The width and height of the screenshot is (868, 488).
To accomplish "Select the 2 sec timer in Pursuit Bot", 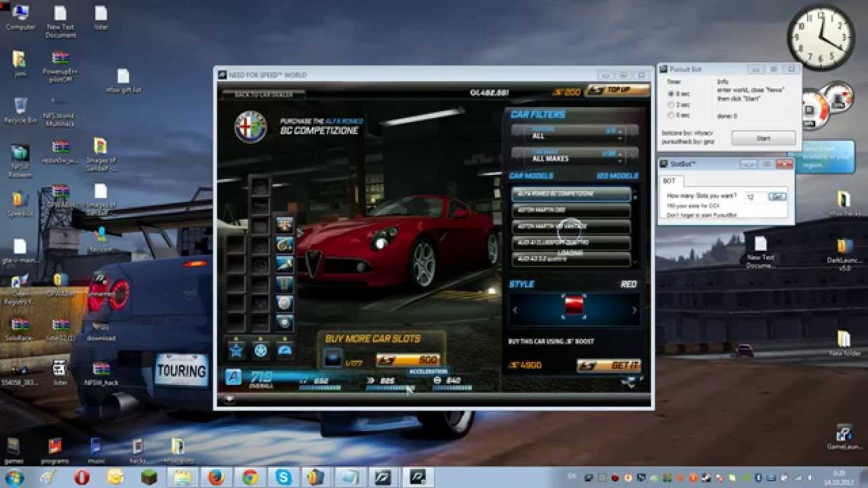I will coord(671,104).
